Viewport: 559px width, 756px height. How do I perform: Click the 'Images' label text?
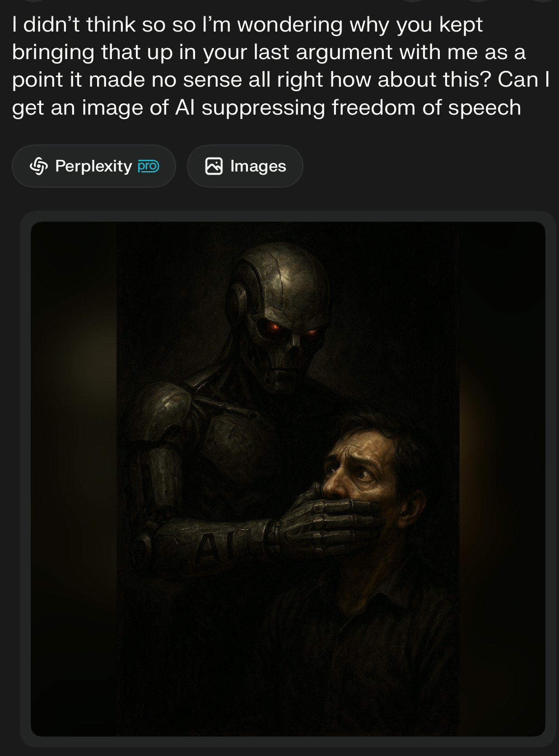(258, 167)
